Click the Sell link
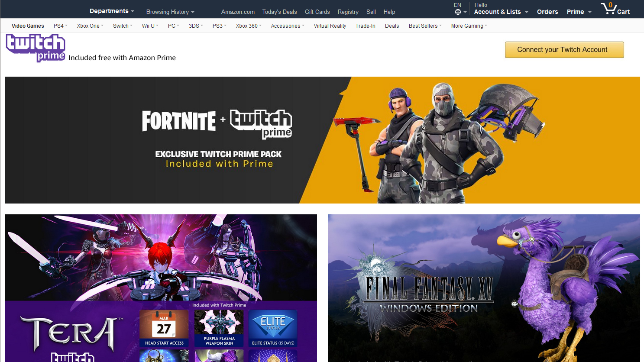644x362 pixels. pyautogui.click(x=371, y=12)
